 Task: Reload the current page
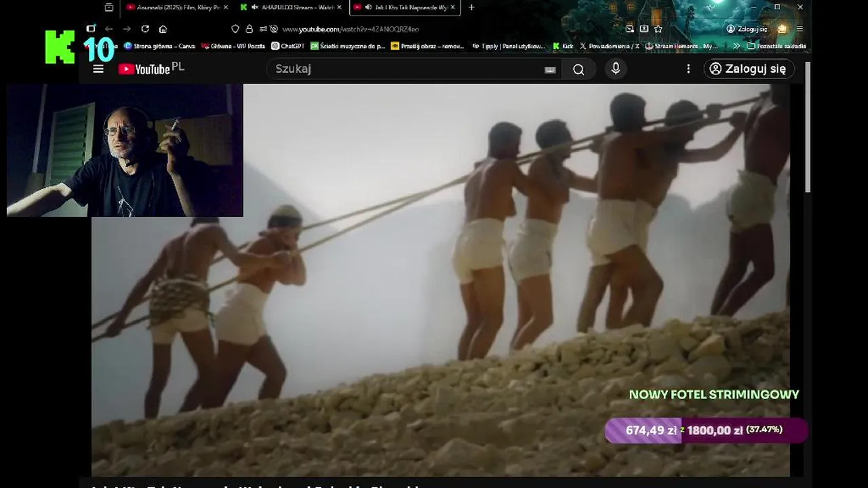tap(145, 29)
